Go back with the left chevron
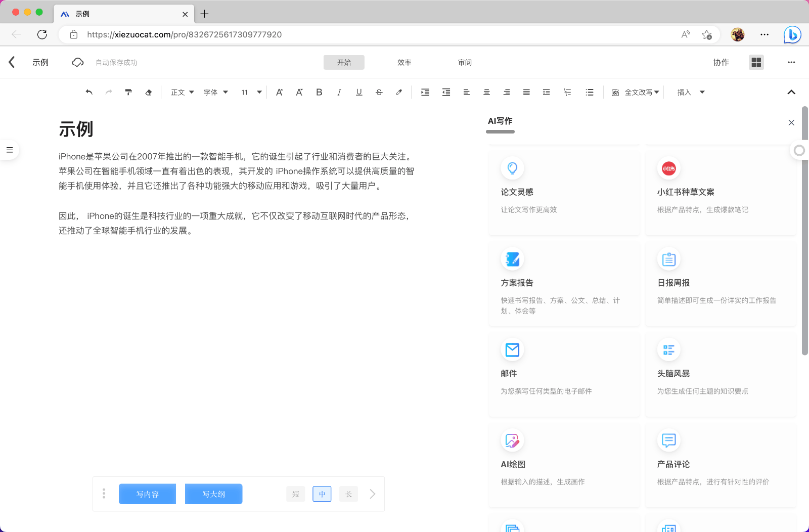This screenshot has width=809, height=532. tap(12, 62)
